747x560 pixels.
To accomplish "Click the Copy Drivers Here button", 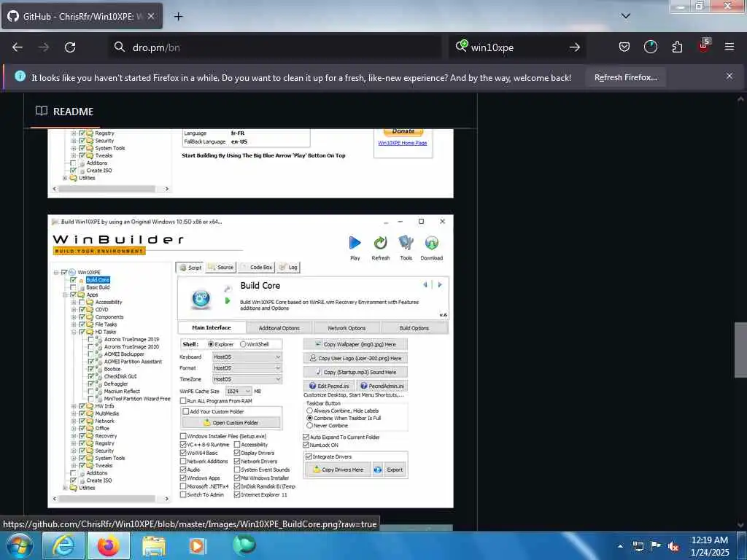I will point(338,470).
